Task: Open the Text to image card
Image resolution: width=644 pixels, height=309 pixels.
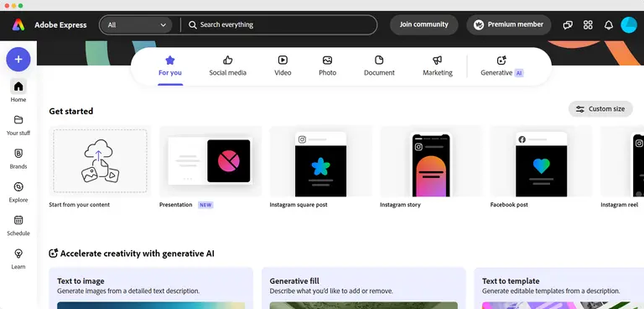Action: [151, 288]
